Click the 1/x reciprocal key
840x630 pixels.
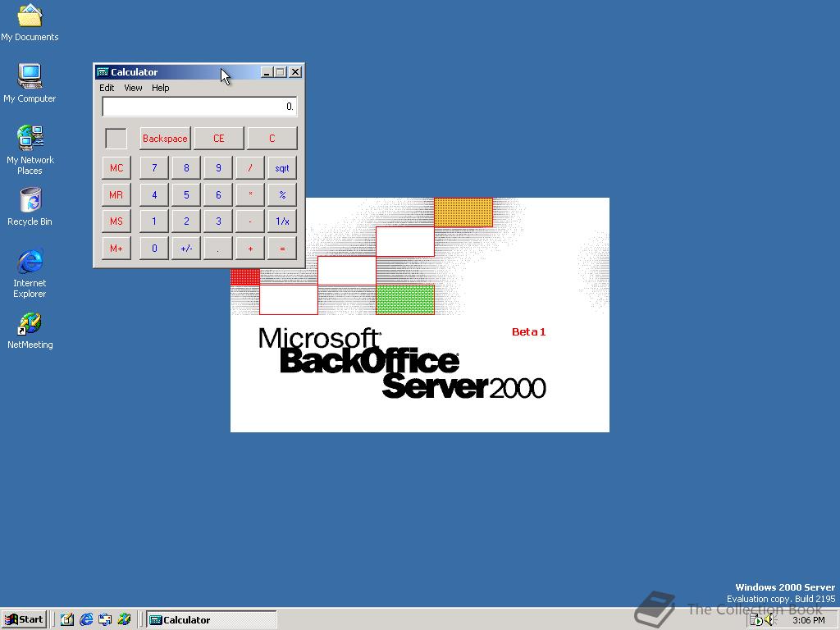282,221
